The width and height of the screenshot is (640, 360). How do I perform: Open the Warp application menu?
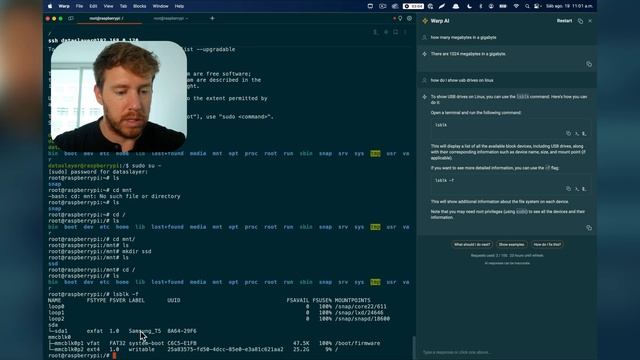click(x=64, y=6)
